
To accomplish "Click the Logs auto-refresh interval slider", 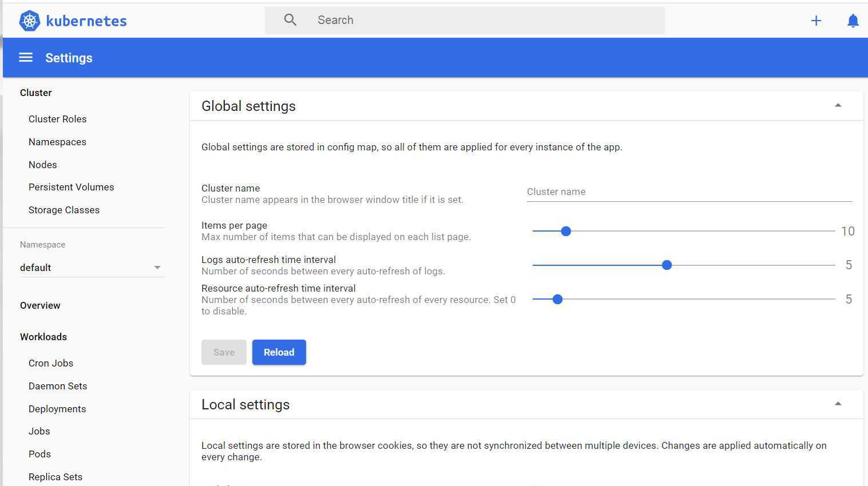I will [684, 265].
